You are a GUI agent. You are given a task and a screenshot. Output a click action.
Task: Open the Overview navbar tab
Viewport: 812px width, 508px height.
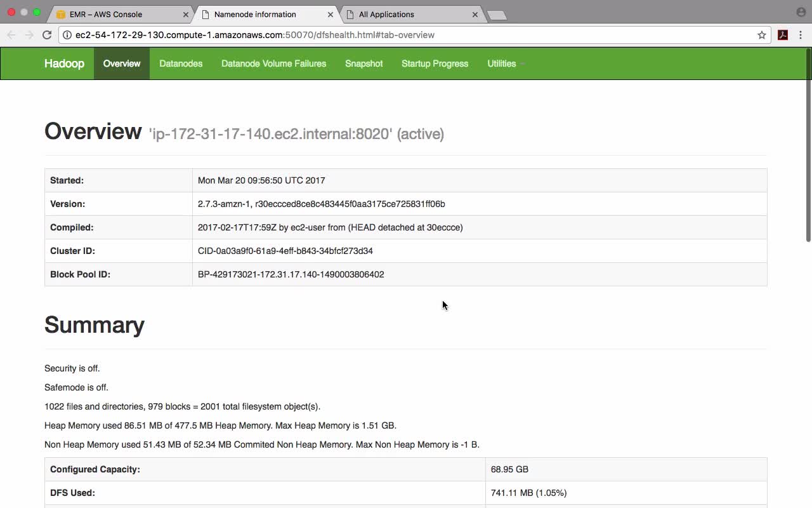(x=122, y=63)
